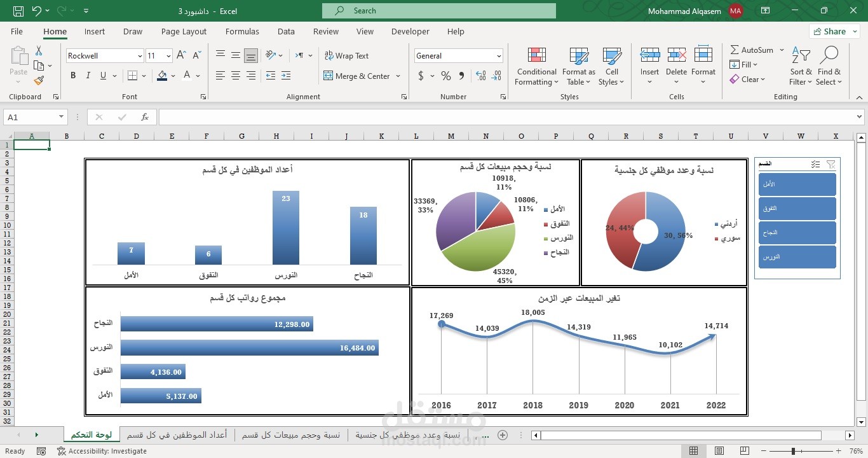Toggle Bold formatting

pyautogui.click(x=73, y=76)
